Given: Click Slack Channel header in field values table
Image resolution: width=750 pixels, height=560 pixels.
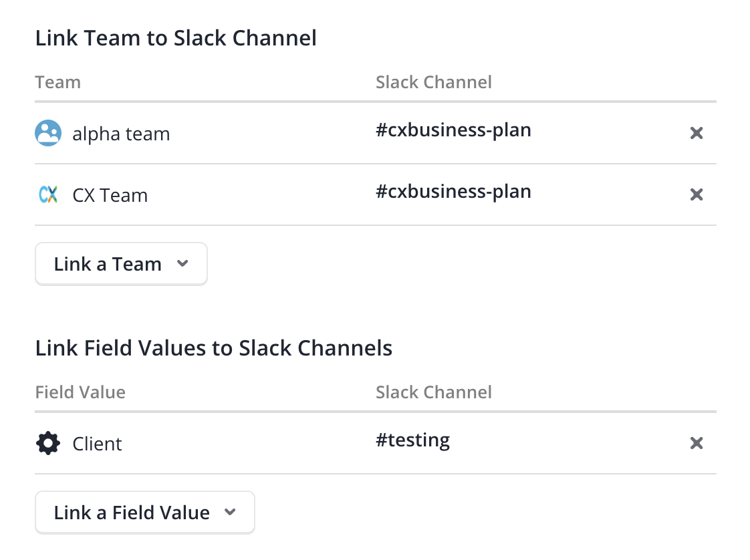Looking at the screenshot, I should tap(433, 392).
